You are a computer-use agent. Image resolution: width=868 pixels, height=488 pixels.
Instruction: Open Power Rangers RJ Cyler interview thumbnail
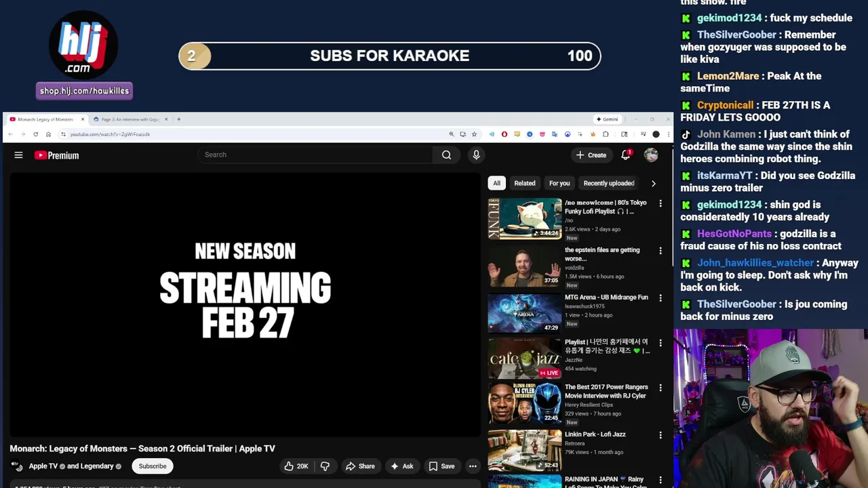(x=525, y=403)
